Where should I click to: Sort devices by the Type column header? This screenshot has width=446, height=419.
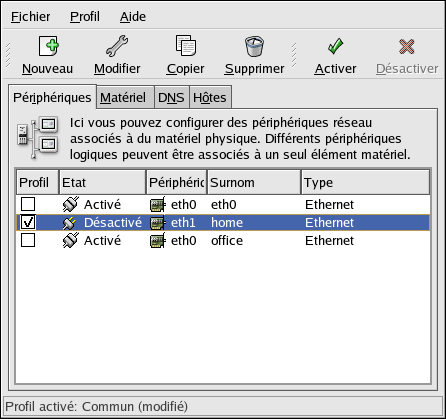[366, 182]
